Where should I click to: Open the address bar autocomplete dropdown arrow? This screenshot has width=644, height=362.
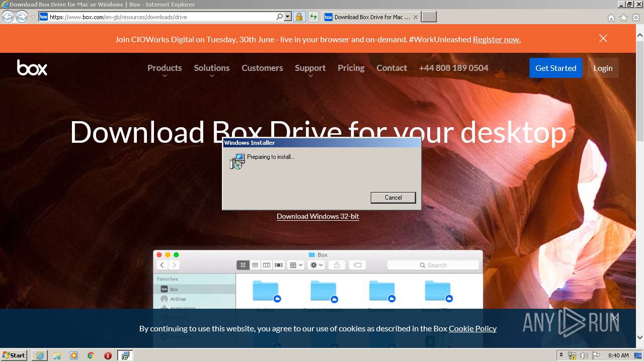[x=288, y=17]
